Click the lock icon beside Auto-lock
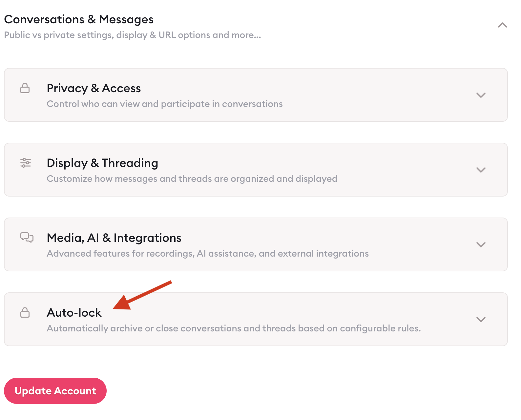 (25, 312)
